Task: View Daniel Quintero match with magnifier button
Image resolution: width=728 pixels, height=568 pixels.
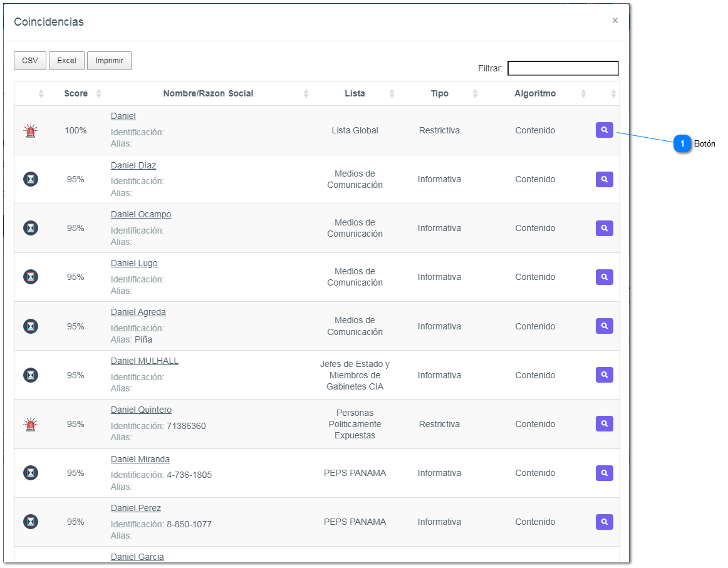Action: point(604,424)
